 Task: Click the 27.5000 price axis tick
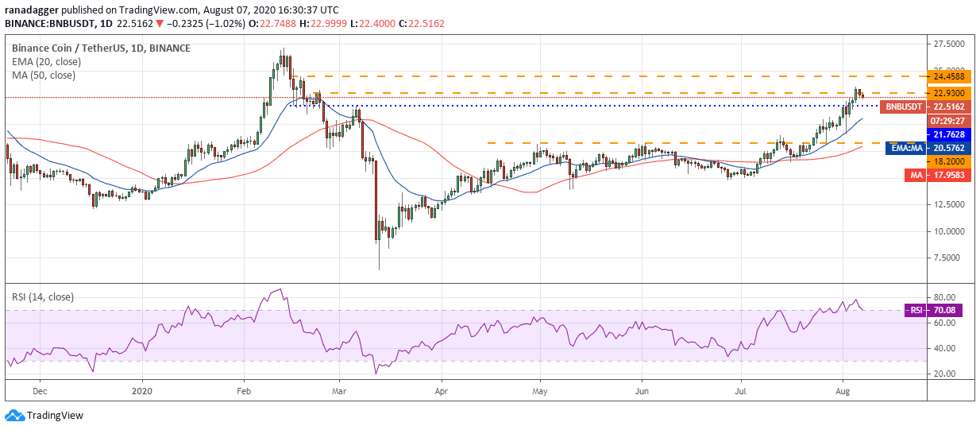click(948, 44)
